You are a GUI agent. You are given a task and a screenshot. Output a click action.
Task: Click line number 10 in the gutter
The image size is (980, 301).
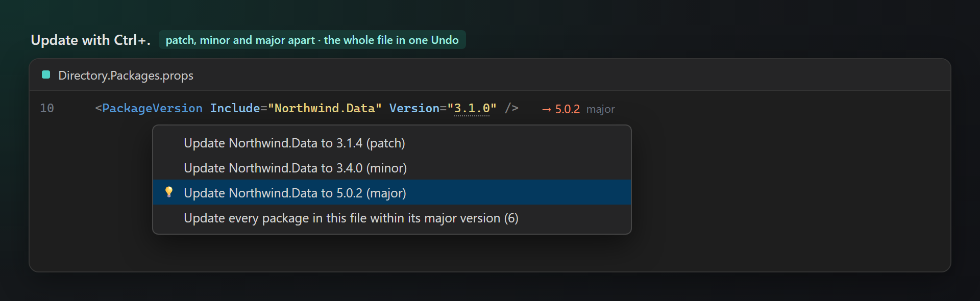47,108
